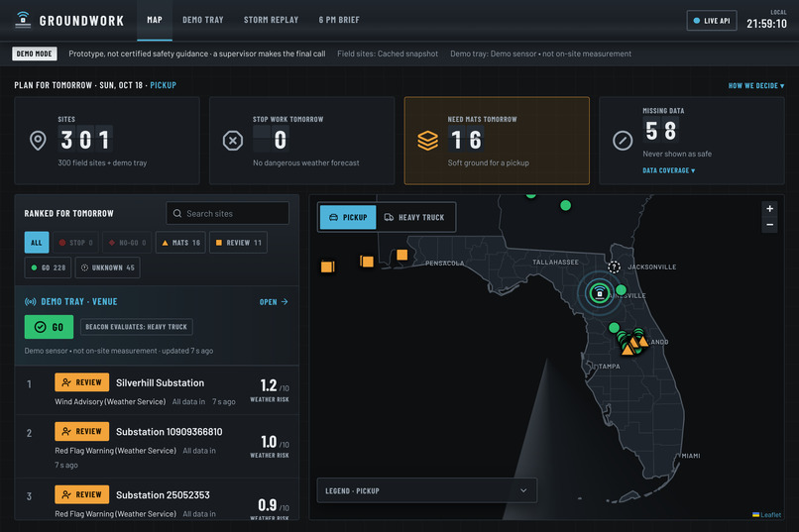Open the Storm Replay tab
The height and width of the screenshot is (532, 799).
coord(271,20)
